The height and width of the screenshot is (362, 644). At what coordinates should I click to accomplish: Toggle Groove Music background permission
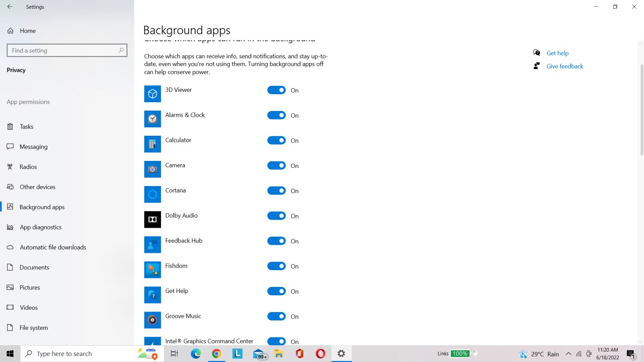pos(276,316)
